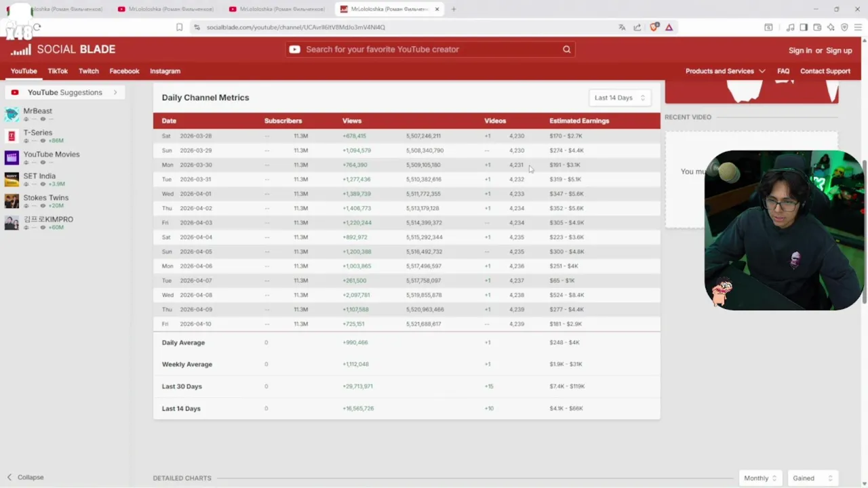Click Stokes Twins channel avatar
This screenshot has height=488, width=868.
pyautogui.click(x=12, y=201)
